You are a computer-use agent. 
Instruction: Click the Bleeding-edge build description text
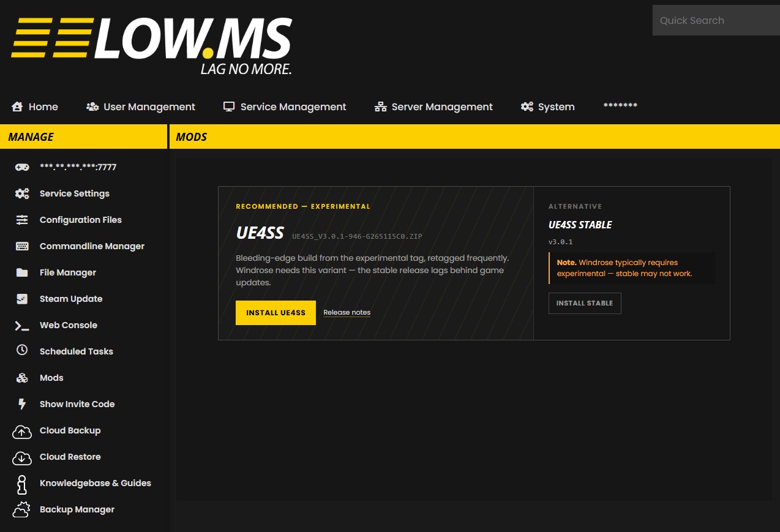372,271
